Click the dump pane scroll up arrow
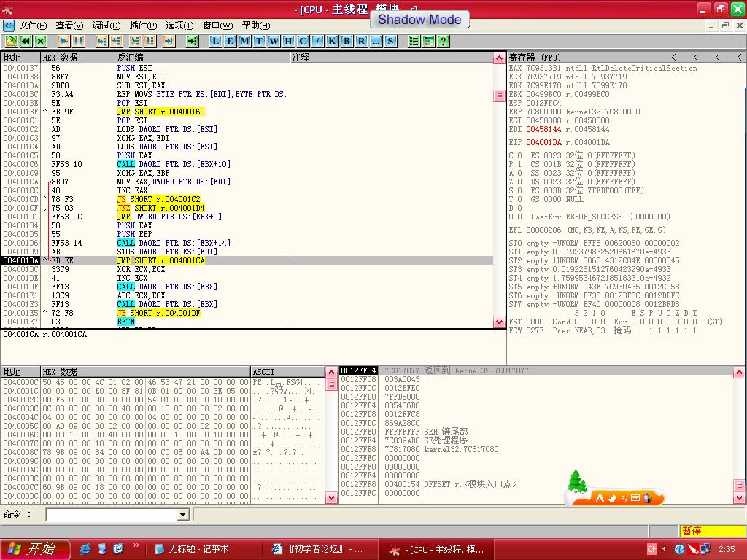 [331, 371]
